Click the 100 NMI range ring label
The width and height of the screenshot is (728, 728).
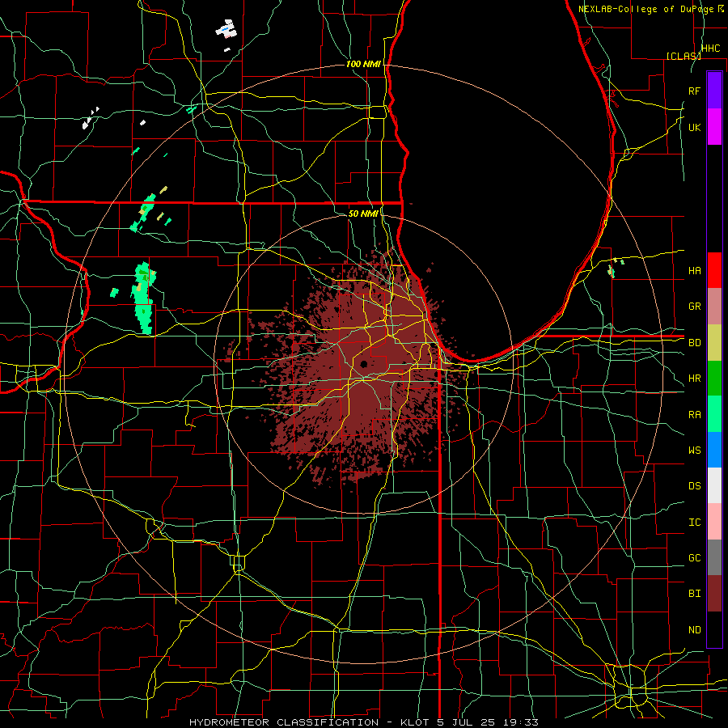(363, 64)
